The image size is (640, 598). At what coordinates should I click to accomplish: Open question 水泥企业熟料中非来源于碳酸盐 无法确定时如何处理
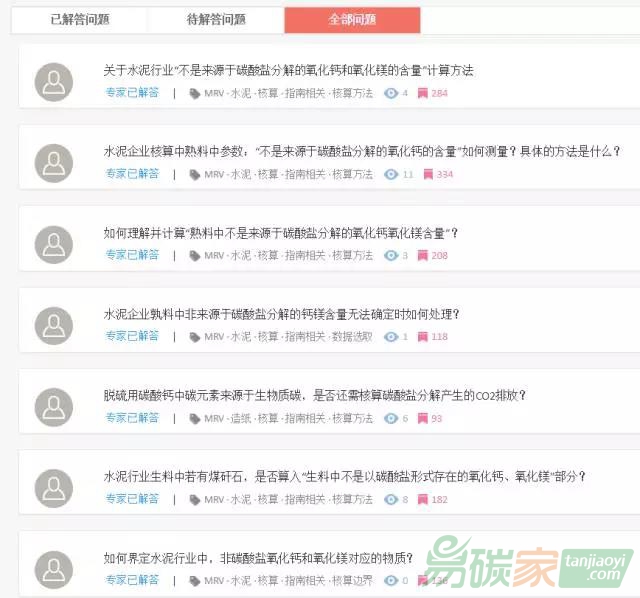click(x=281, y=314)
